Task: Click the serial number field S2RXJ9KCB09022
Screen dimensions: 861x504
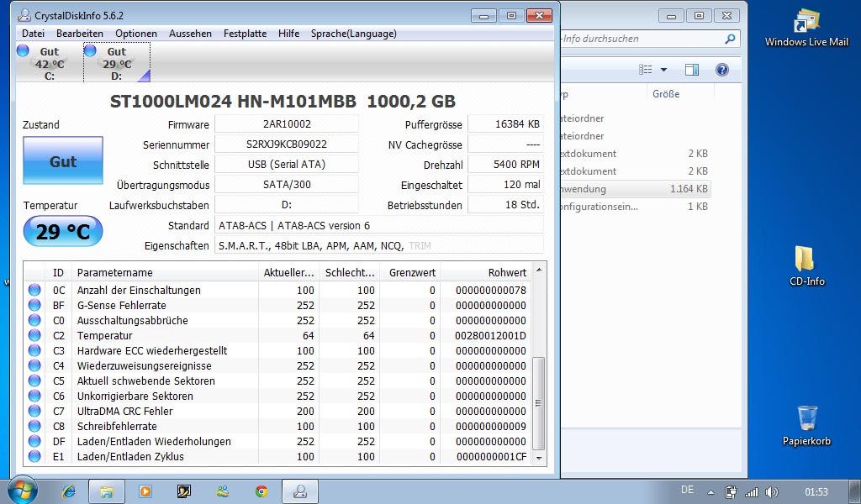Action: point(287,144)
